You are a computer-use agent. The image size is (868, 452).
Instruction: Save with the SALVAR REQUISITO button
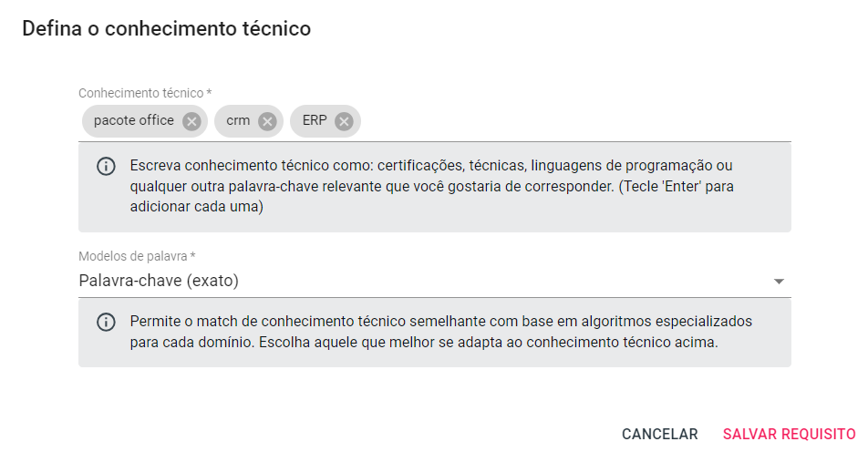click(789, 435)
